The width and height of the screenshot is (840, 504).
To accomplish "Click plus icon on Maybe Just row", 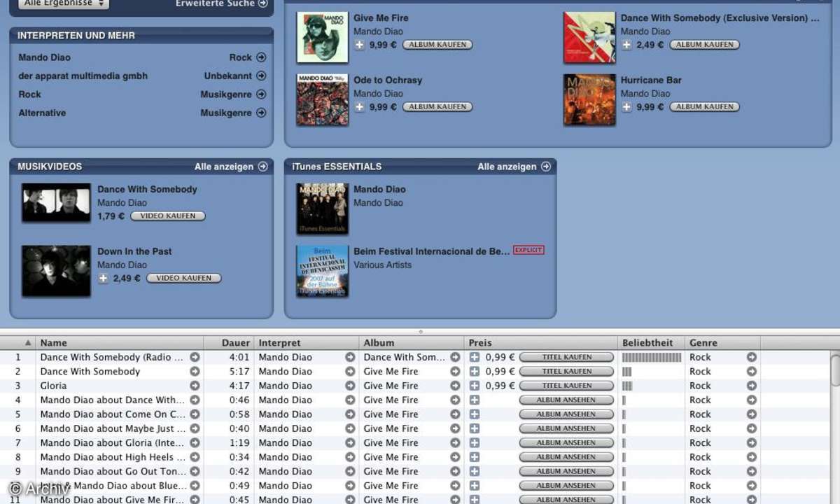I will (475, 428).
